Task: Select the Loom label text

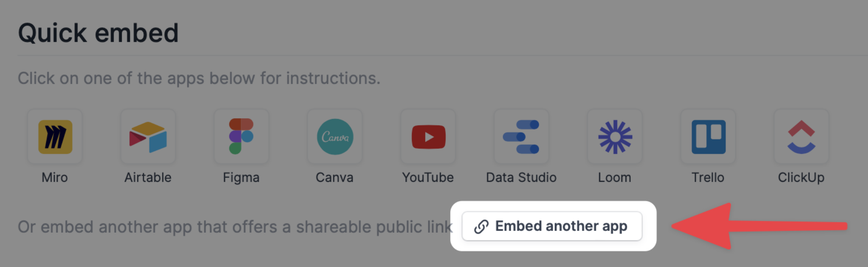Action: tap(615, 177)
